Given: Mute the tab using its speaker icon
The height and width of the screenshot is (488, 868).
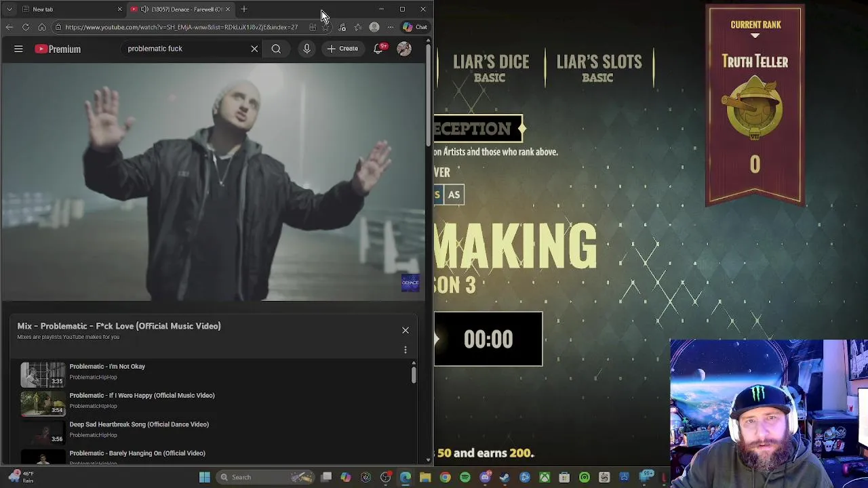Looking at the screenshot, I should (x=144, y=9).
